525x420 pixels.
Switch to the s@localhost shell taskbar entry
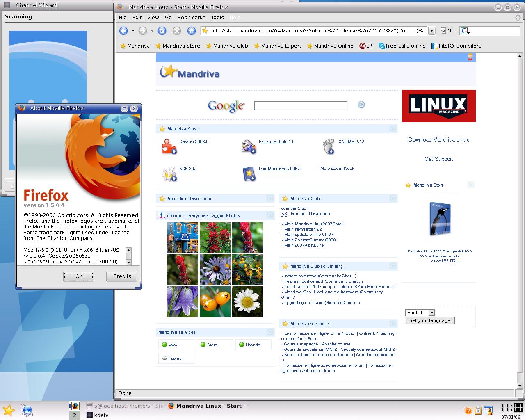(x=125, y=406)
